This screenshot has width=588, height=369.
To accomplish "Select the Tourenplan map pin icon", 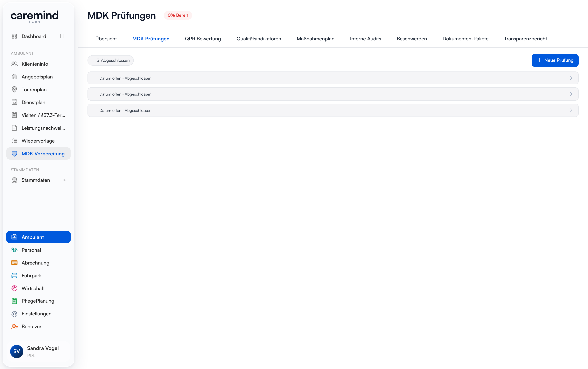I will click(14, 90).
